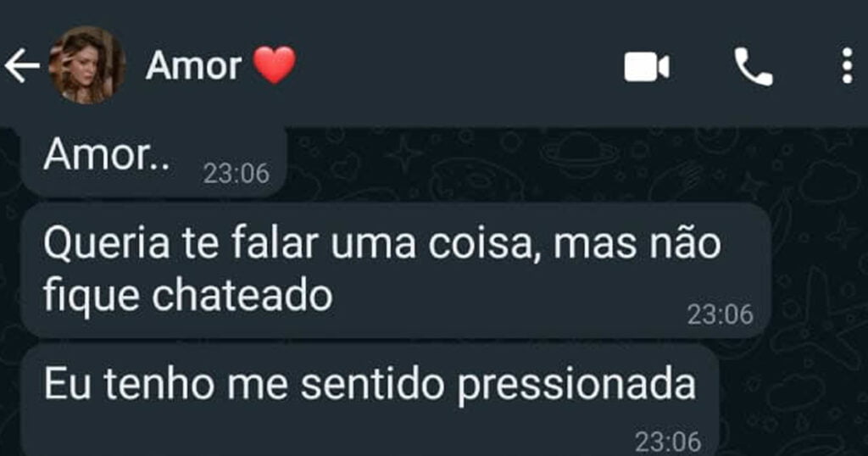The width and height of the screenshot is (868, 456).
Task: Click the word "chateado" in the message
Action: pyautogui.click(x=242, y=294)
